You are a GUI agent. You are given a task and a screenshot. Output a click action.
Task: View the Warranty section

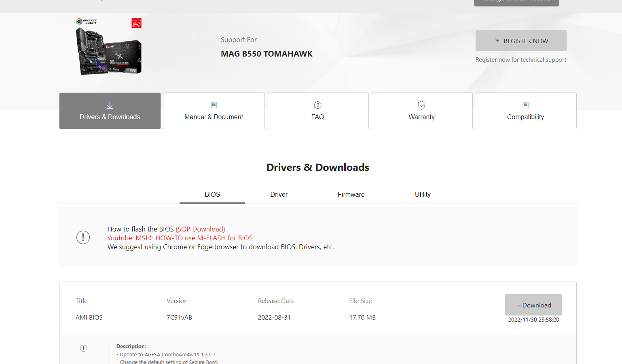(x=422, y=111)
